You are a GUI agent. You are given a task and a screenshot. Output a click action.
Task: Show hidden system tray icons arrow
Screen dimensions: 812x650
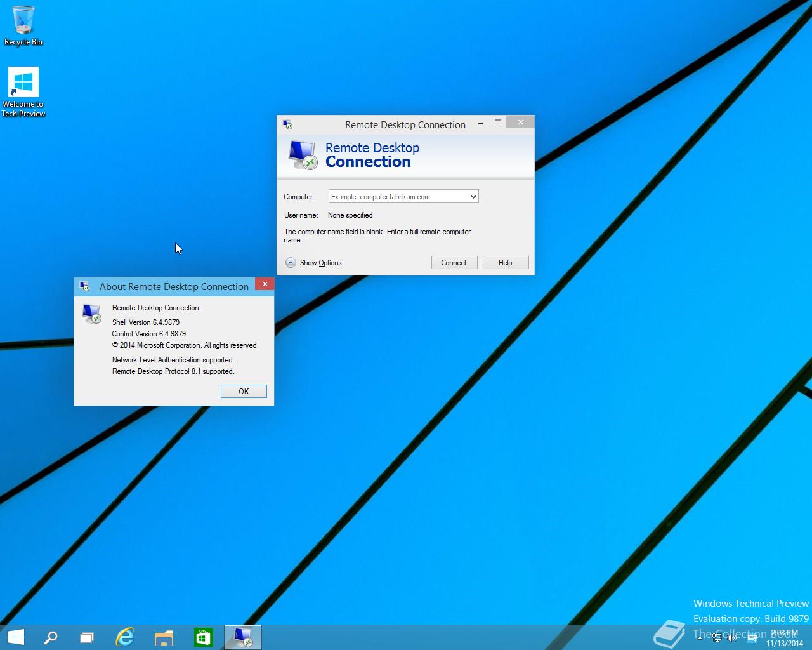click(x=700, y=637)
